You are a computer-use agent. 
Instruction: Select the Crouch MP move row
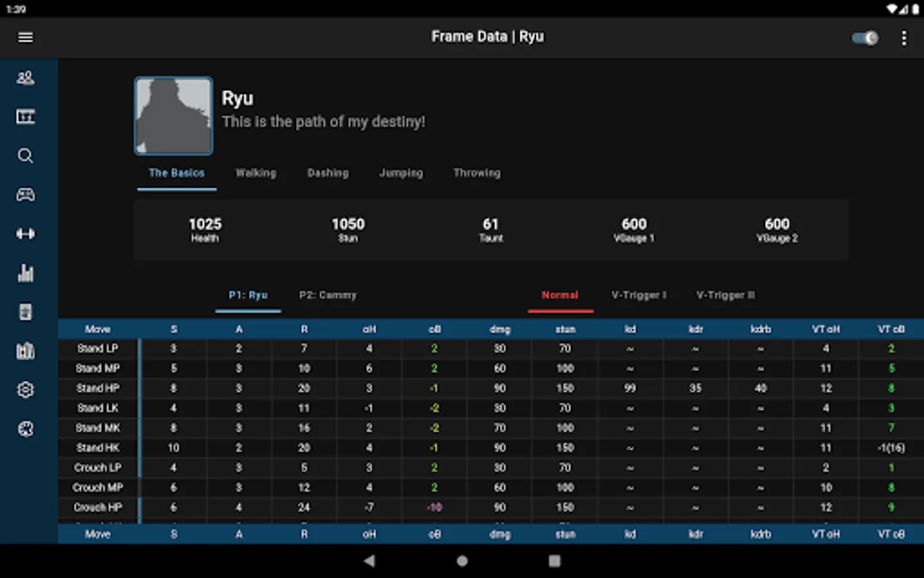click(491, 487)
